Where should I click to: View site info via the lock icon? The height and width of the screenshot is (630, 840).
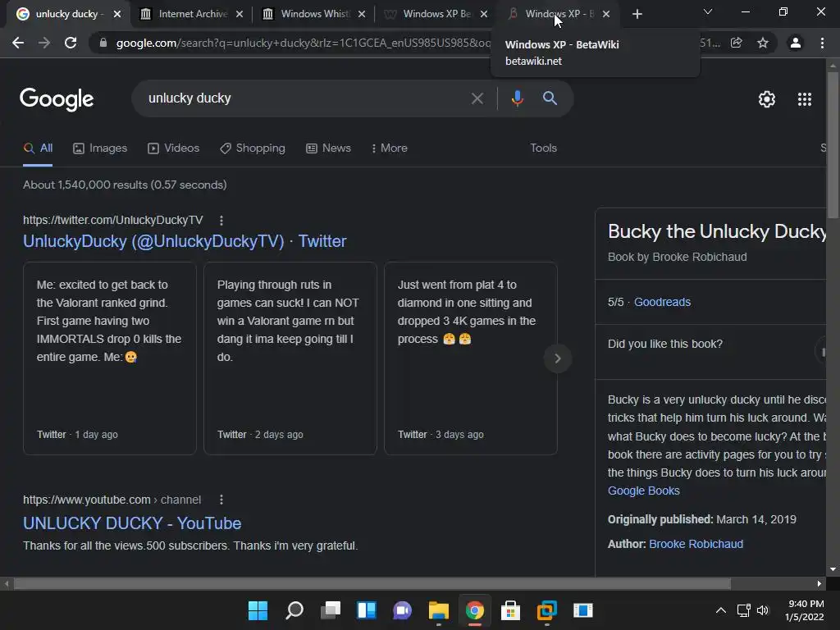click(x=103, y=43)
